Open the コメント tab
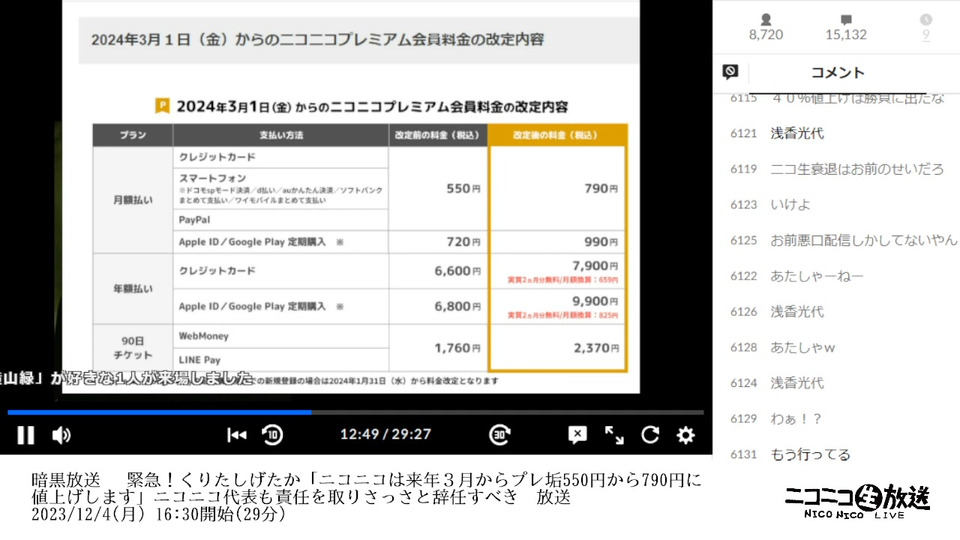Screen dimensions: 960x540 coord(838,73)
